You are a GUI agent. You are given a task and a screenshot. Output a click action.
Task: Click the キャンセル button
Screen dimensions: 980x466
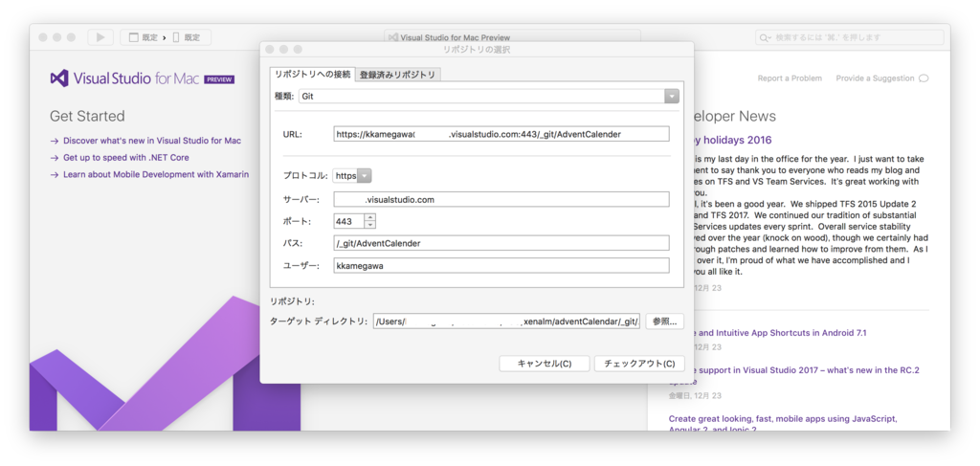click(x=545, y=364)
